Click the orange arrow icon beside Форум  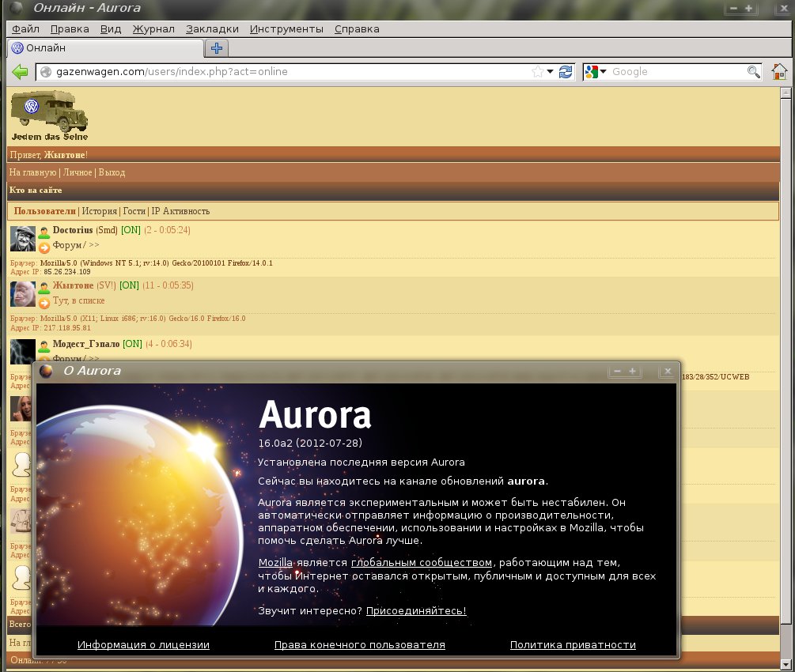44,247
